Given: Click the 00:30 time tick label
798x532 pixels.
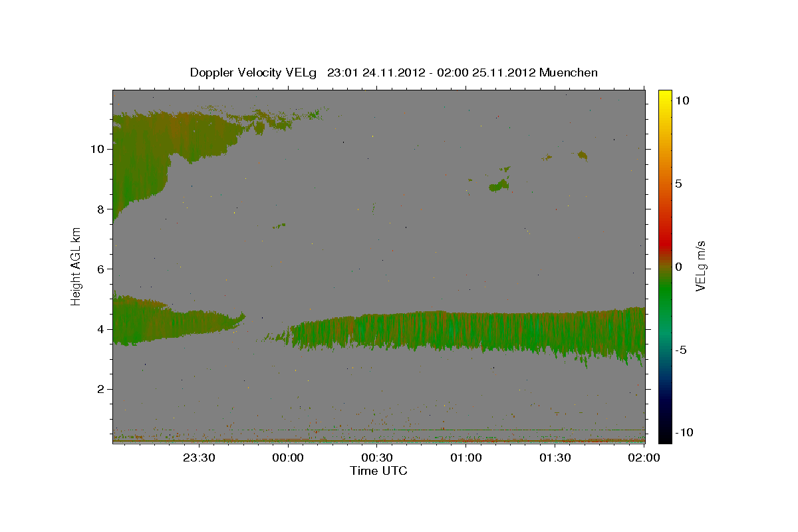Looking at the screenshot, I should click(x=377, y=458).
